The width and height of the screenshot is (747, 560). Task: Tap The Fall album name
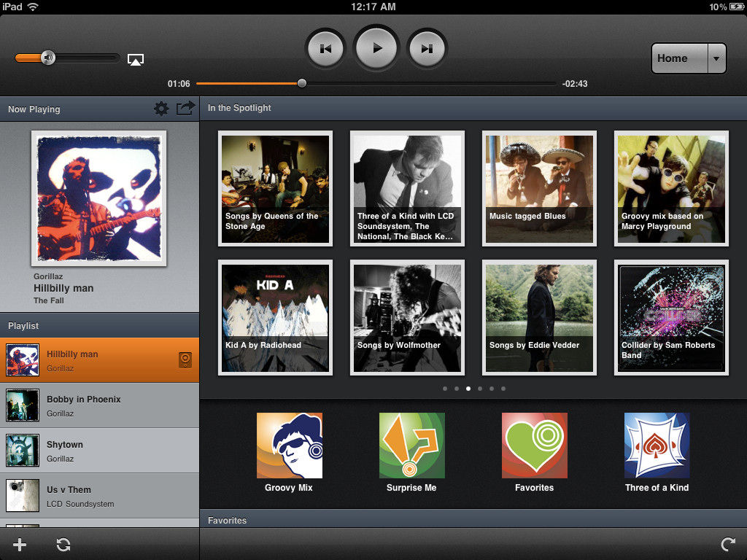[49, 300]
